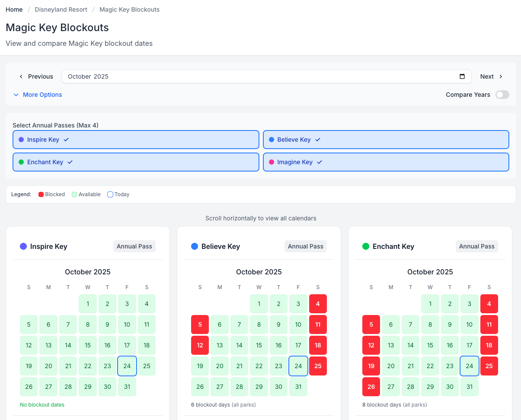The width and height of the screenshot is (521, 420).
Task: Deselect the Believe Key annual pass
Action: click(x=386, y=140)
